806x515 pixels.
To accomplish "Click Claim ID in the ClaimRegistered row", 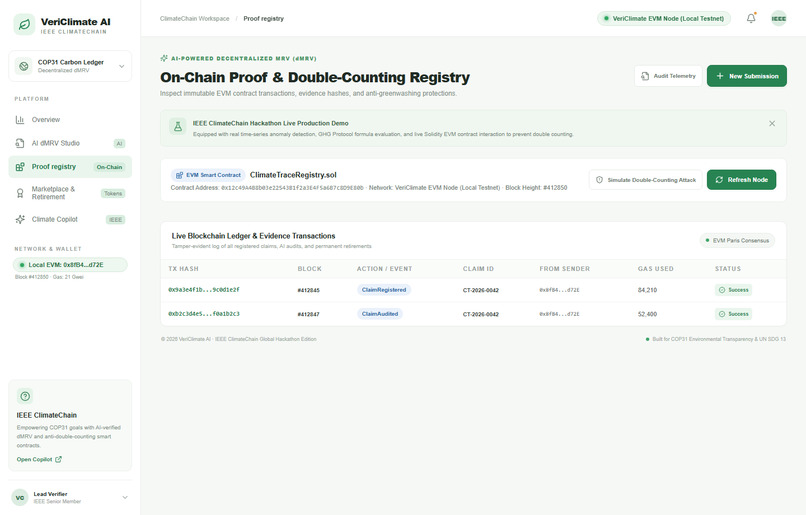I will 481,290.
